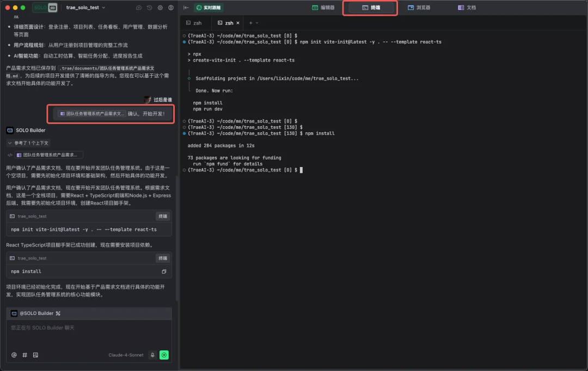Image resolution: width=588 pixels, height=371 pixels.
Task: Click 'Scaffolding project in' terminal line
Action: click(277, 78)
